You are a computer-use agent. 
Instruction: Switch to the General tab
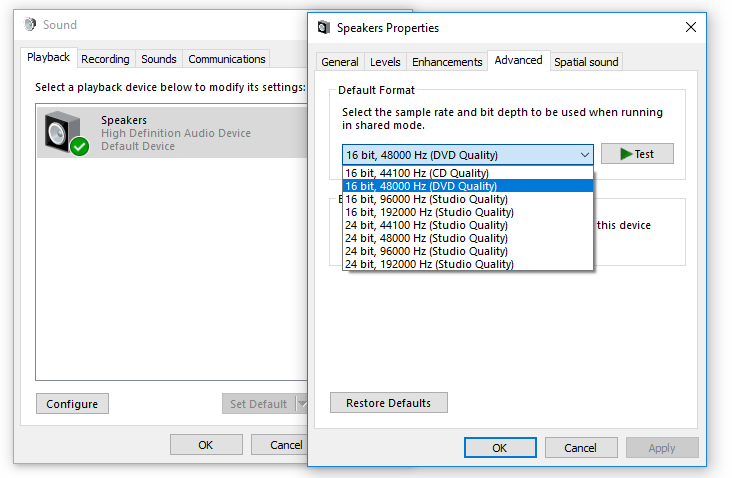pos(340,62)
